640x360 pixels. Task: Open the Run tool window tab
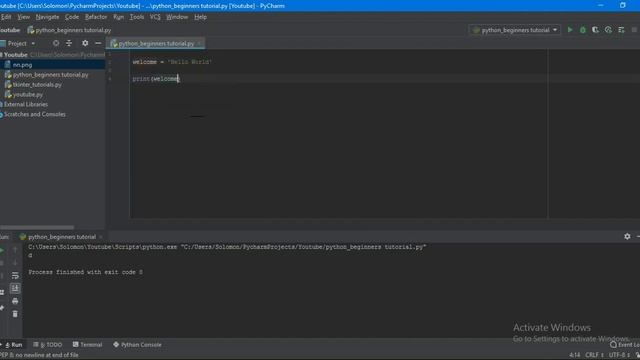point(13,345)
